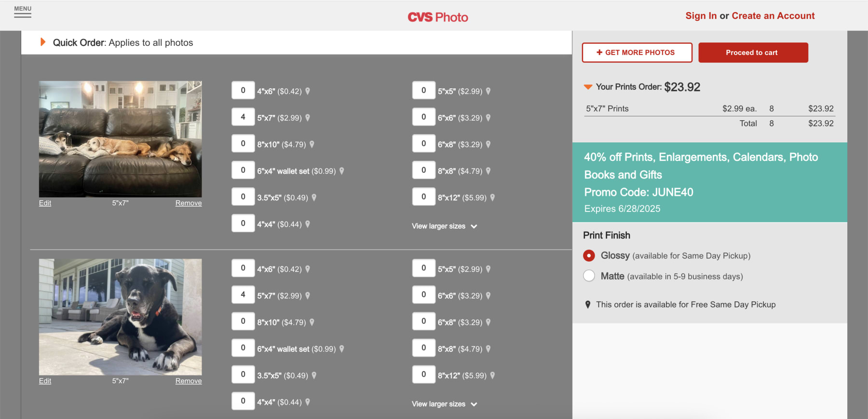Select the Glossy print finish

pos(589,255)
